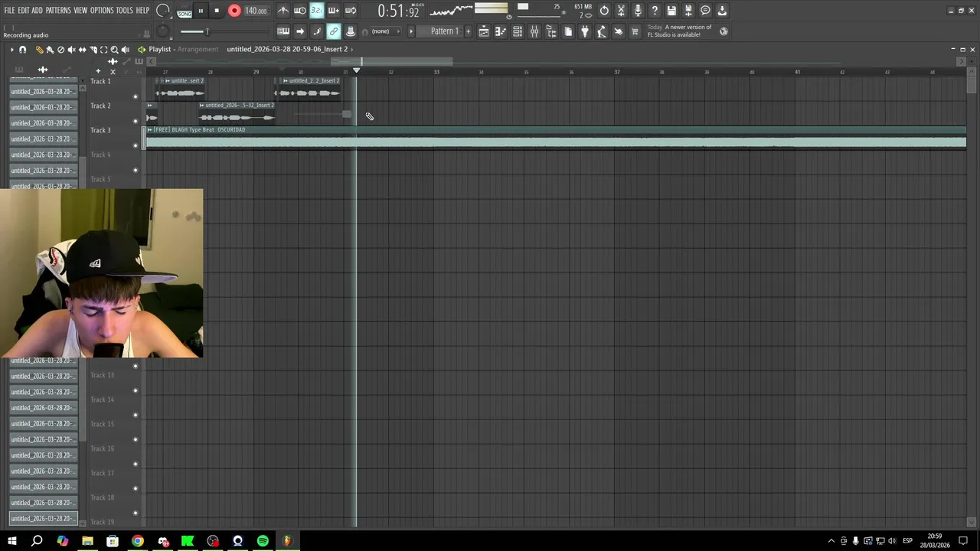Viewport: 980px width, 551px height.
Task: Open the tempo tapper icon
Action: (602, 31)
